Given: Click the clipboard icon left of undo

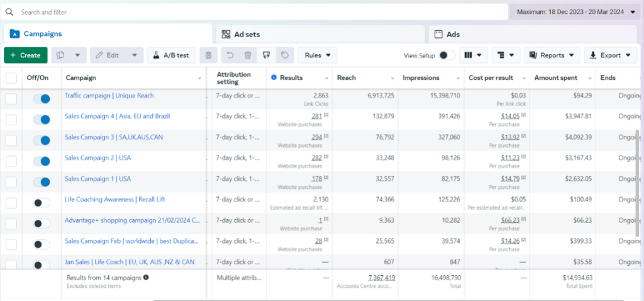Looking at the screenshot, I should tap(209, 55).
